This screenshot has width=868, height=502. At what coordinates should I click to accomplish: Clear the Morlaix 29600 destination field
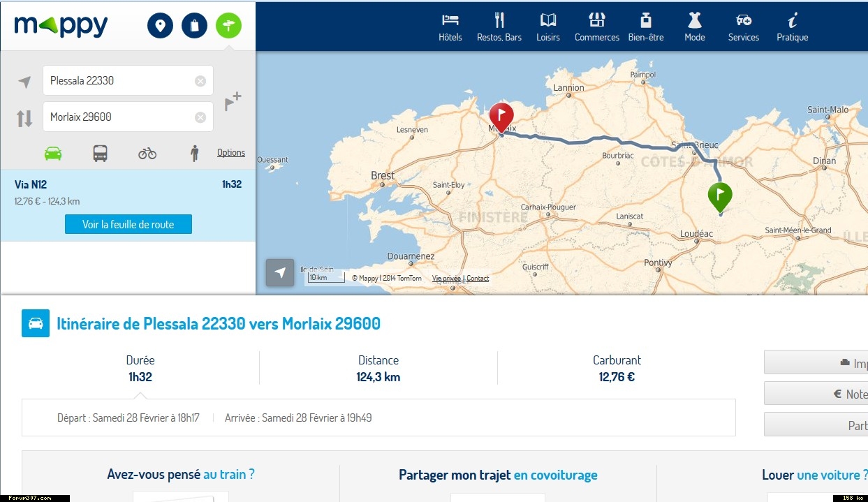200,117
